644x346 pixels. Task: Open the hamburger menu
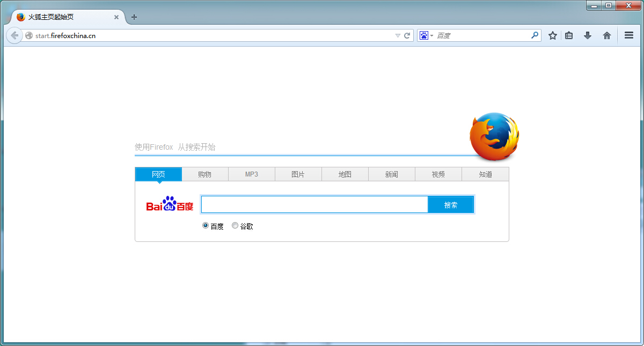tap(629, 35)
